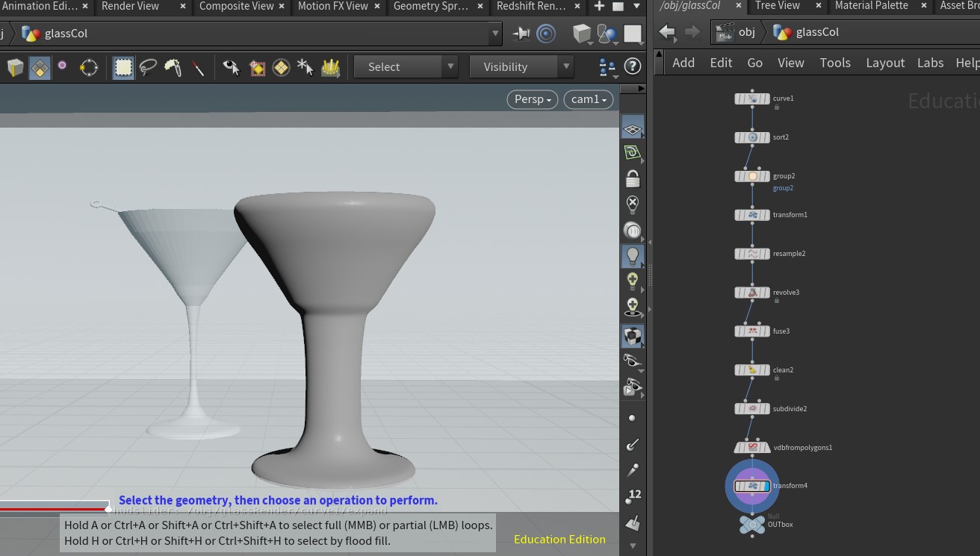Open the Persp viewport dropdown

coord(533,99)
